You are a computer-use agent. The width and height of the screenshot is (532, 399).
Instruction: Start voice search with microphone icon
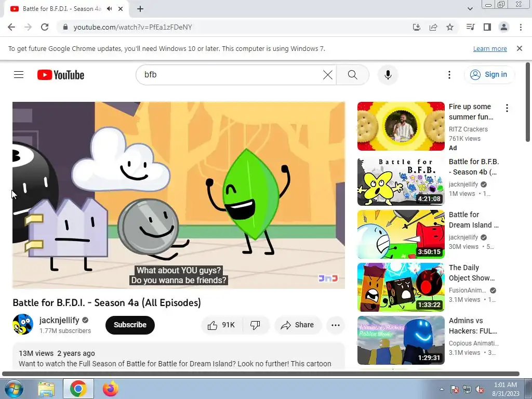coord(388,75)
